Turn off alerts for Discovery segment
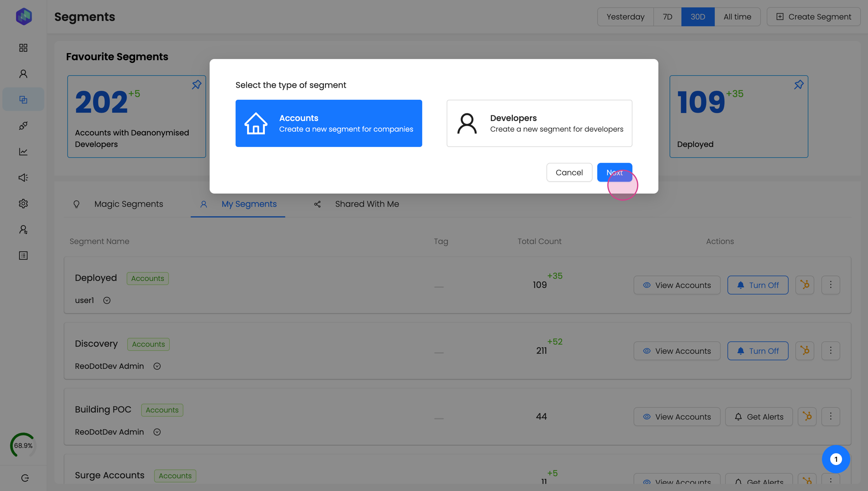 [758, 351]
